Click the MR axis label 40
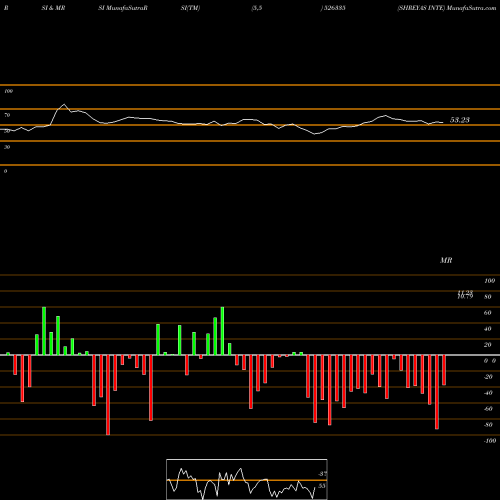 click(x=488, y=329)
